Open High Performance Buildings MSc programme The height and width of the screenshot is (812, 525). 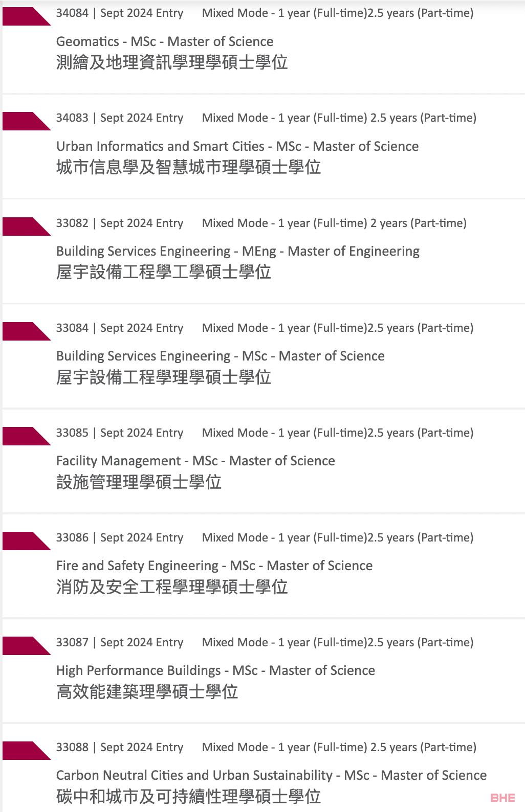tap(215, 671)
